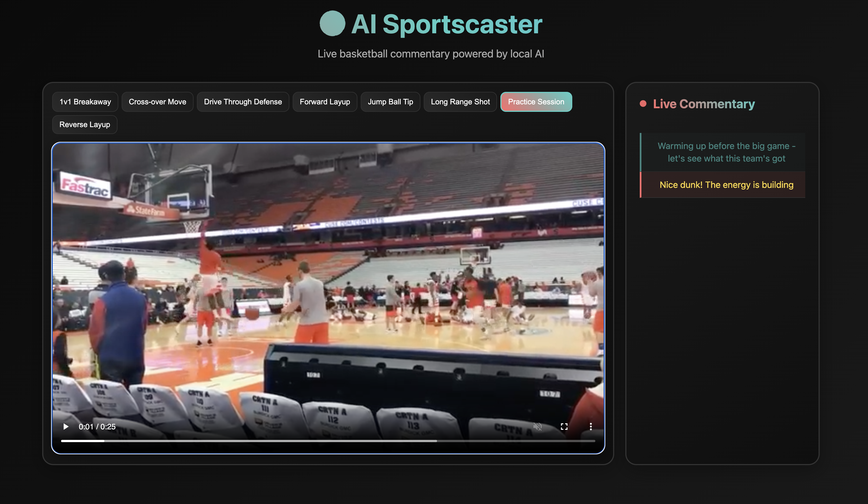Image resolution: width=868 pixels, height=504 pixels.
Task: Click the red live indicator dot
Action: tap(643, 104)
